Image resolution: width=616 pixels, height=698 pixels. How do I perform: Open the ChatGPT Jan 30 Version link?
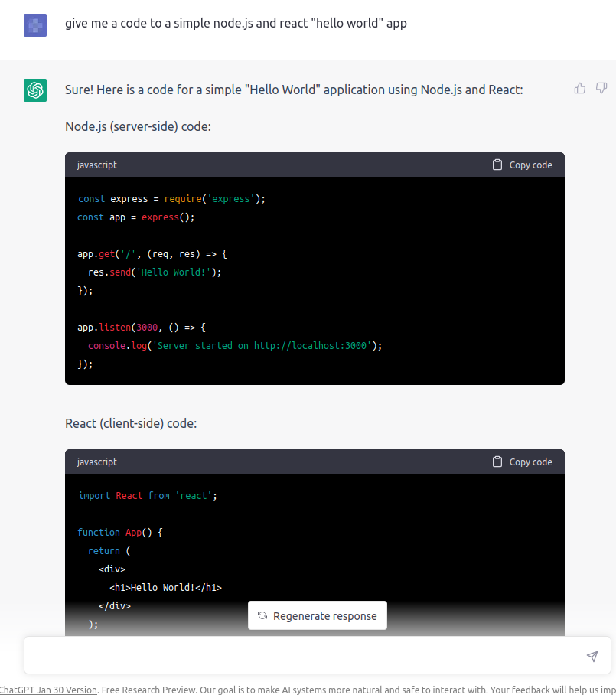pos(48,690)
